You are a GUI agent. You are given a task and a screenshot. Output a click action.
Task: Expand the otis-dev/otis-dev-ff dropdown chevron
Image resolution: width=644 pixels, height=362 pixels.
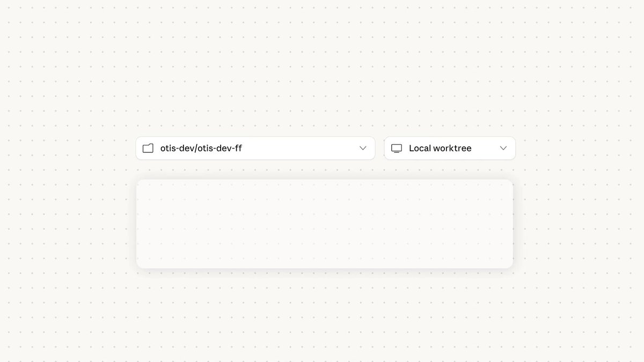click(363, 148)
